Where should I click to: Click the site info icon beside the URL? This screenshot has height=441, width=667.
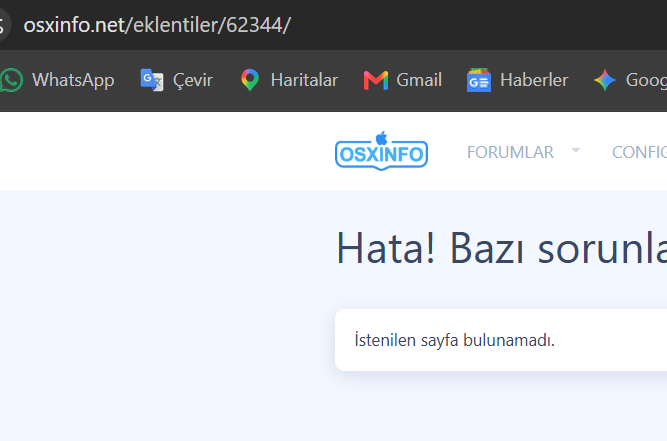(3, 25)
